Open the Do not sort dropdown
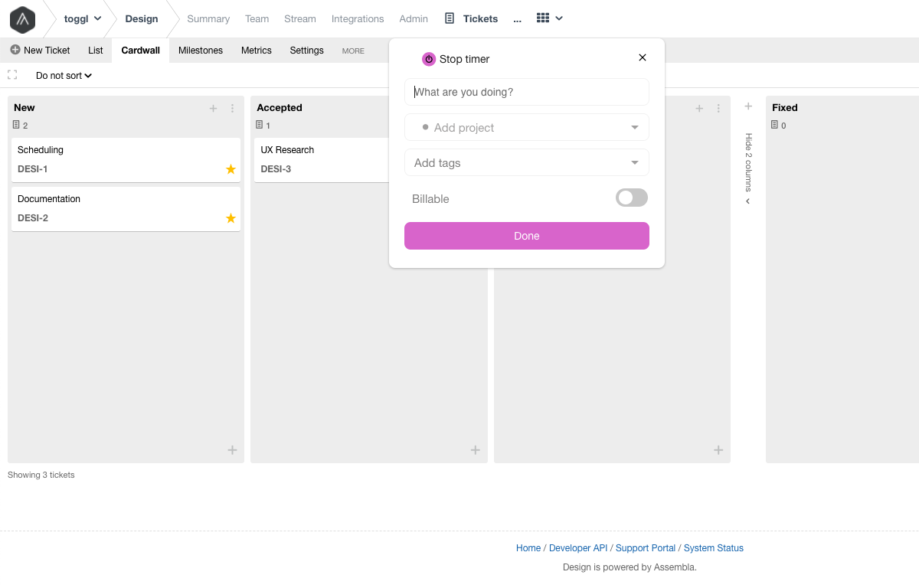919x588 pixels. click(63, 75)
